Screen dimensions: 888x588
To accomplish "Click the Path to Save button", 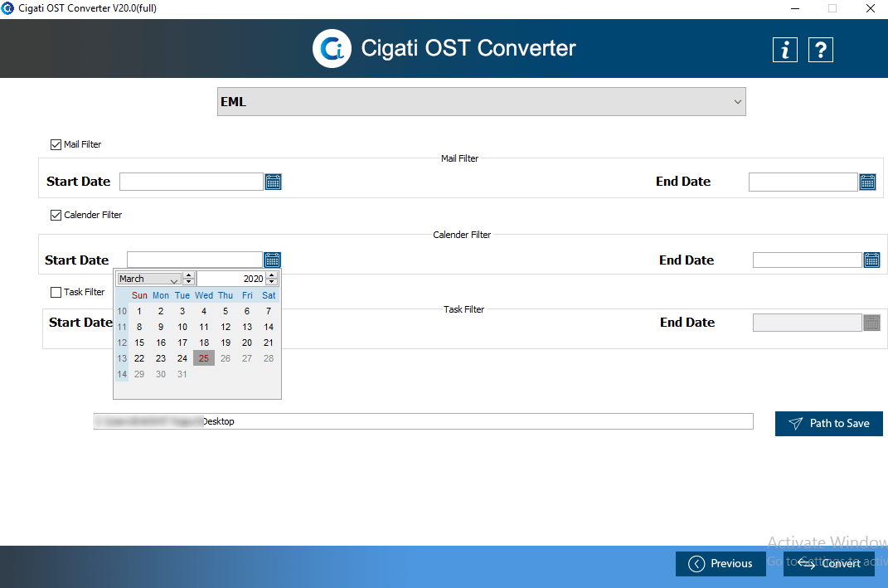I will click(x=828, y=424).
